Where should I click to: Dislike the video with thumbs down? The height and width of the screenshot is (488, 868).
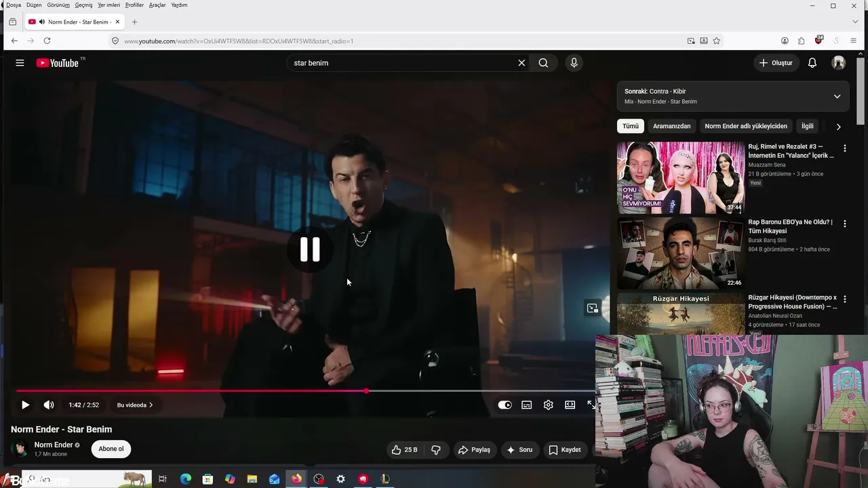click(x=436, y=449)
